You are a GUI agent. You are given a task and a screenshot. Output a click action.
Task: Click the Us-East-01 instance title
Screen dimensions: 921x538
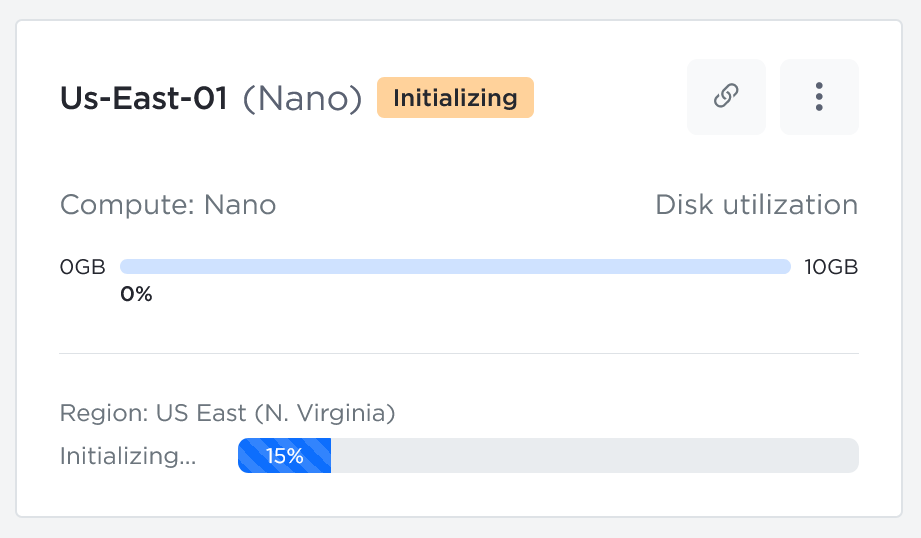[144, 98]
